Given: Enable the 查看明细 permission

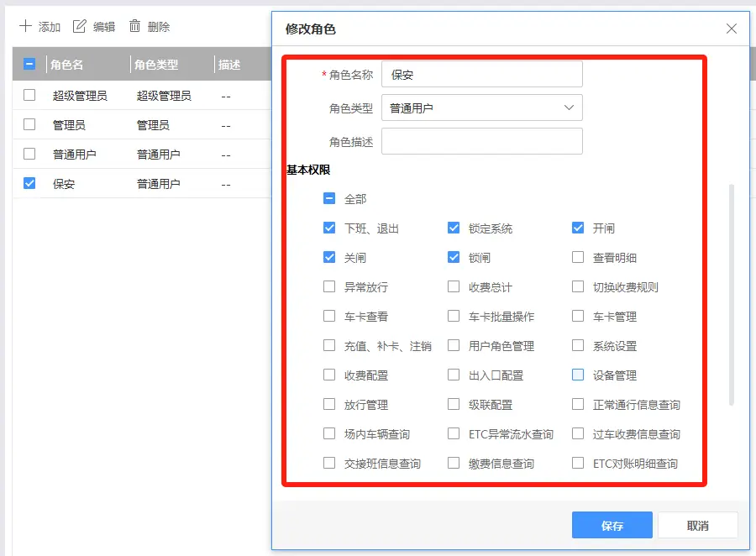Looking at the screenshot, I should pos(578,258).
